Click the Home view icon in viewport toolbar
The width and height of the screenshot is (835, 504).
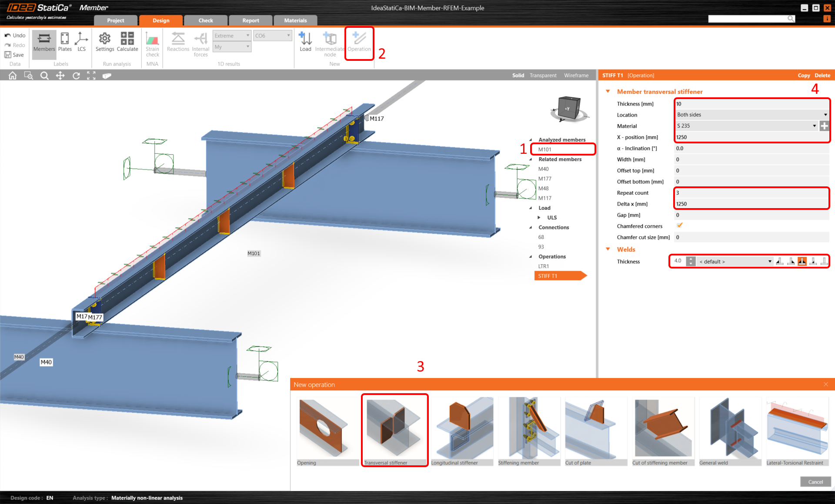(13, 76)
